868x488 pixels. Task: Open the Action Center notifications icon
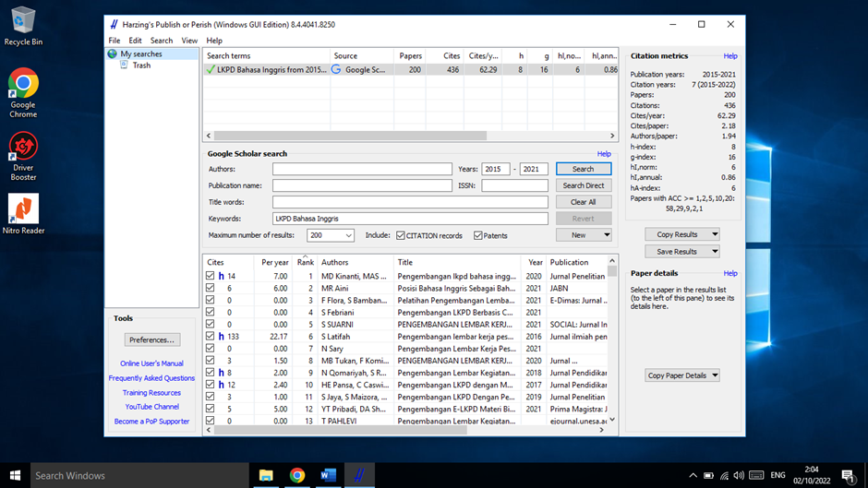click(x=848, y=475)
